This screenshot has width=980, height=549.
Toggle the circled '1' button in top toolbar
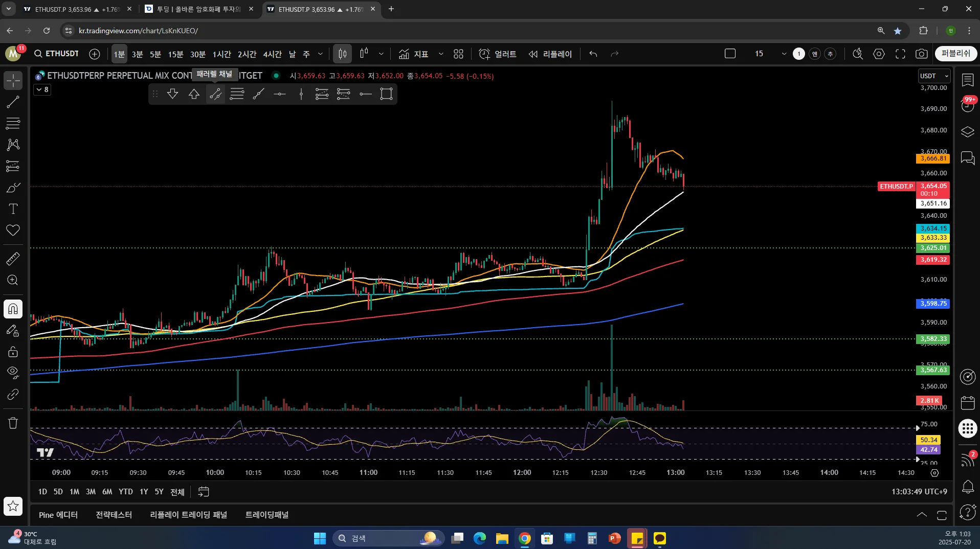799,54
